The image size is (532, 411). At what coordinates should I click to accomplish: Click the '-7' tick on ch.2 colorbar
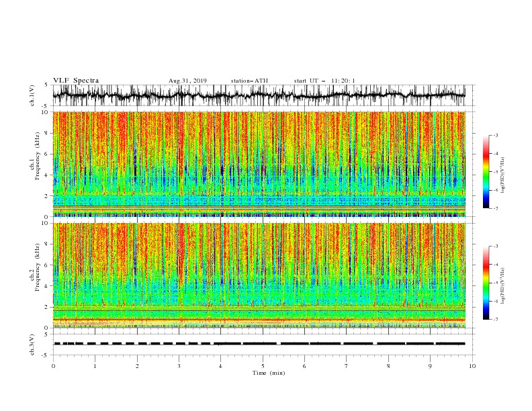(x=495, y=319)
